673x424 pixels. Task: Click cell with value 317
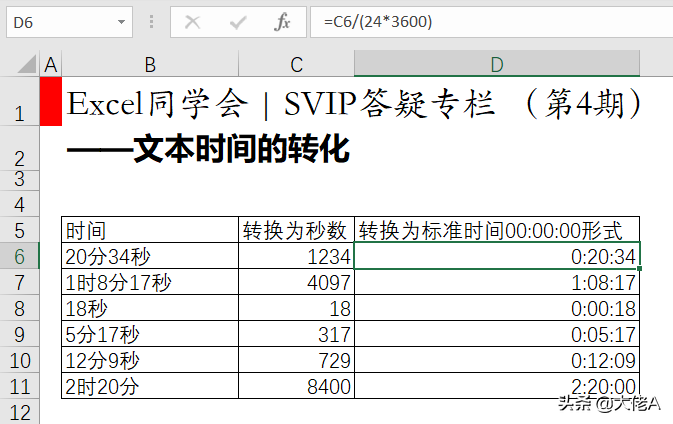pyautogui.click(x=296, y=334)
